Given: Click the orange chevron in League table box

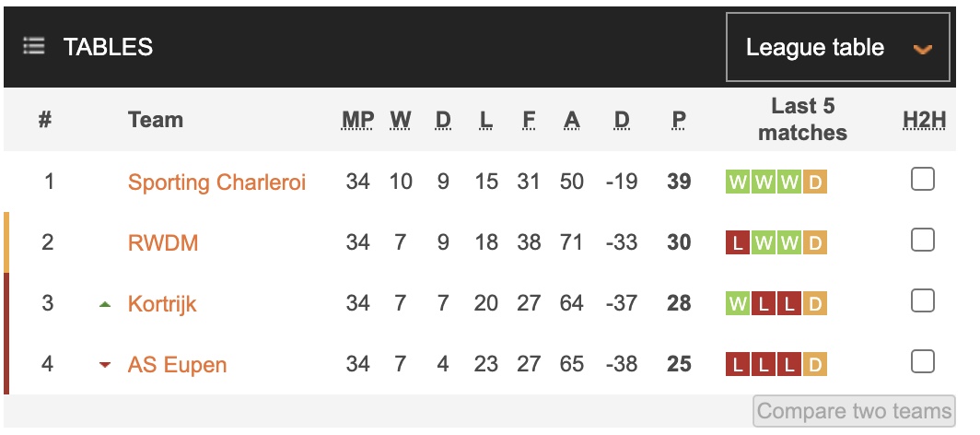Looking at the screenshot, I should tap(923, 49).
